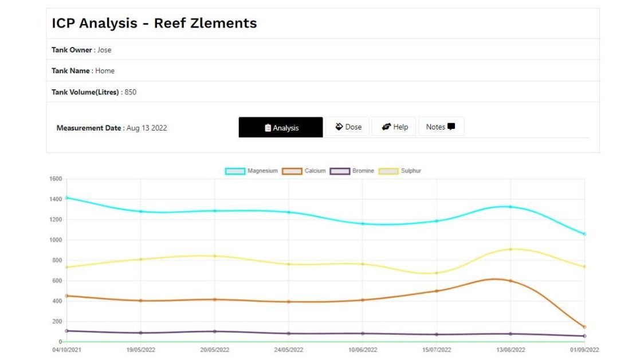This screenshot has width=644, height=362.
Task: Click the ICP Analysis - Reef Zlements heading
Action: point(154,23)
